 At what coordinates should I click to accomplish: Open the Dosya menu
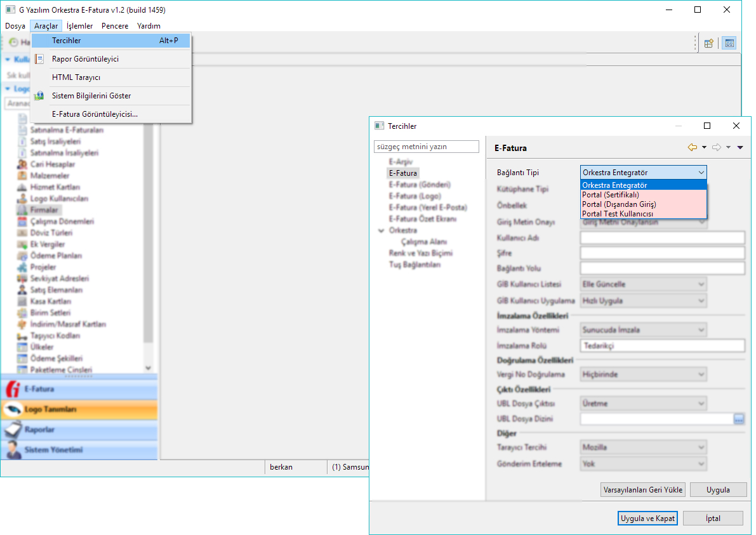(x=15, y=26)
